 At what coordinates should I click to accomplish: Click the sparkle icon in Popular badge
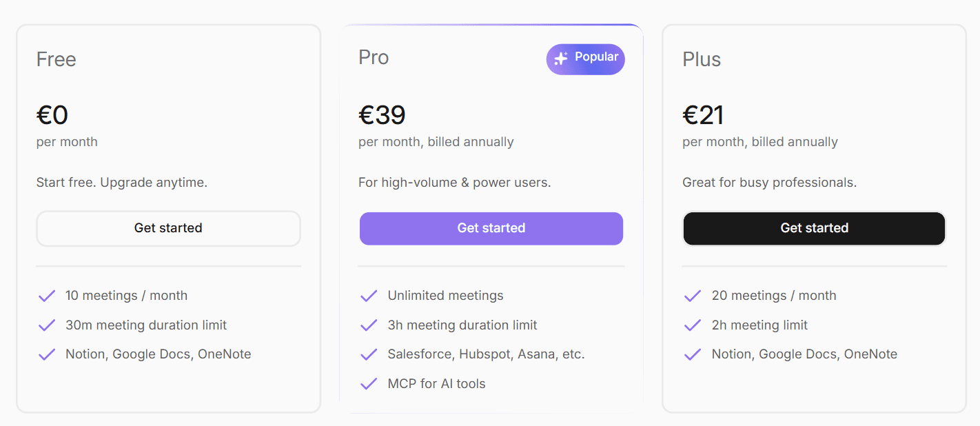tap(561, 59)
